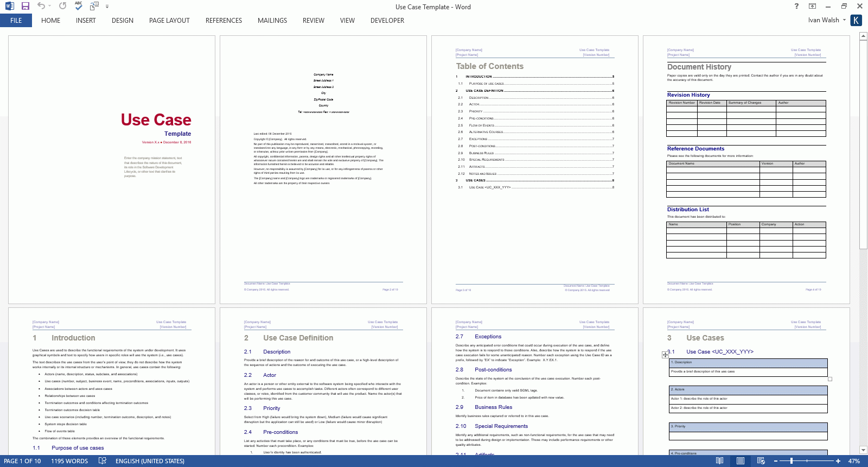868x467 pixels.
Task: Click the table move handle on Use Cases page
Action: point(665,355)
